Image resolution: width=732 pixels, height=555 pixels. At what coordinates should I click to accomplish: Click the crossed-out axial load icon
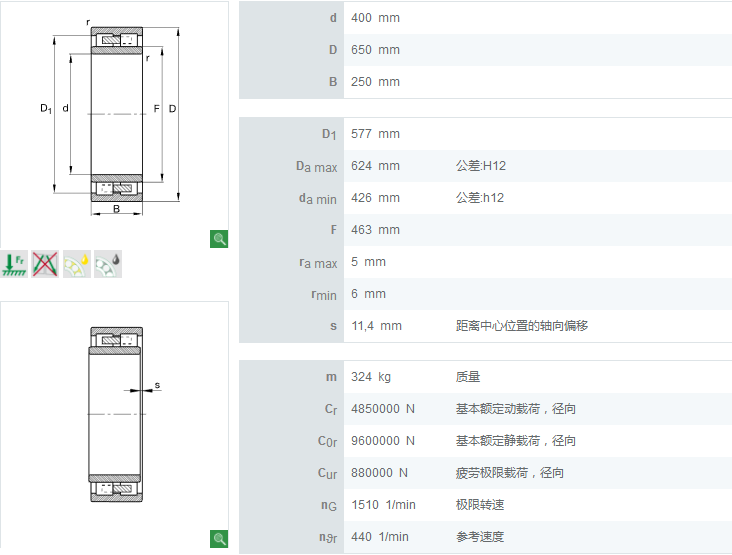point(45,264)
